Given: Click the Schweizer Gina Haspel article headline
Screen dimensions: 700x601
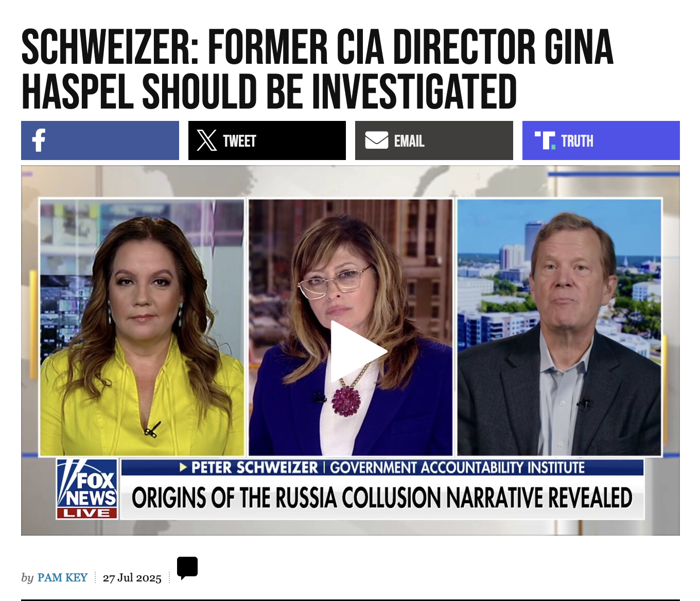Looking at the screenshot, I should pyautogui.click(x=318, y=69).
